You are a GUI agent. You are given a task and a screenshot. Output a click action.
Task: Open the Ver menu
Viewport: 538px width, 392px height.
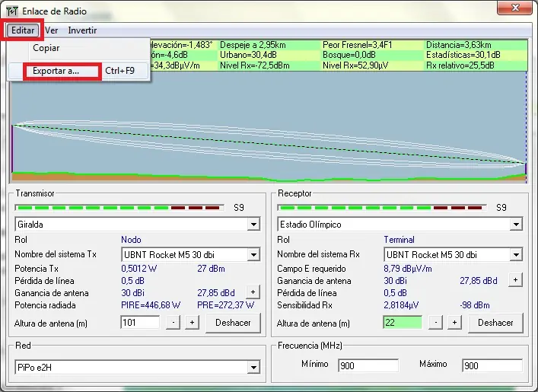pyautogui.click(x=52, y=30)
